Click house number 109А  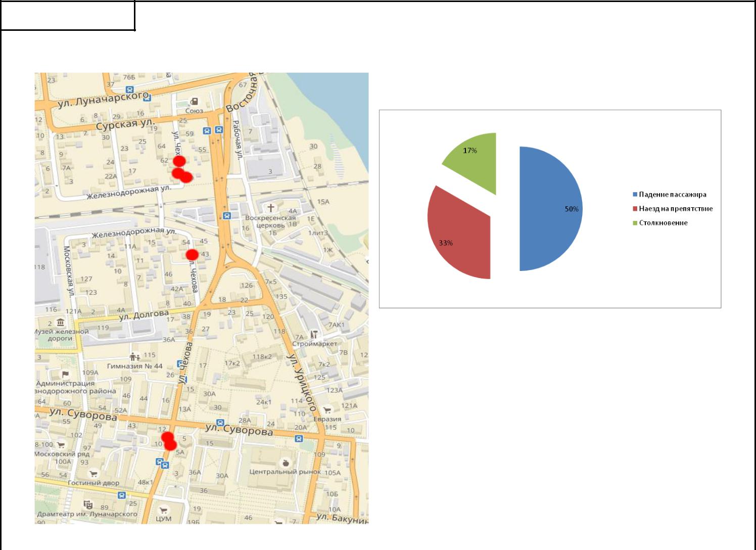[x=90, y=373]
